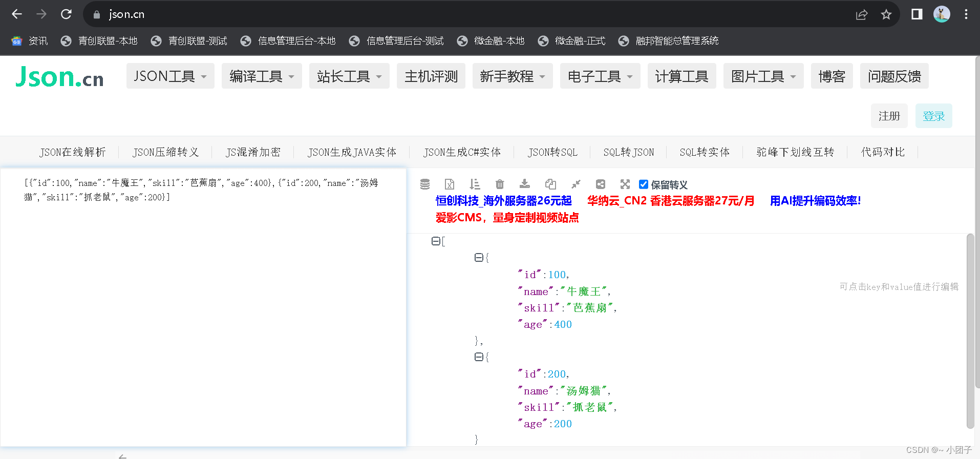Switch to 代码对比 tab
The width and height of the screenshot is (980, 459).
pyautogui.click(x=883, y=152)
